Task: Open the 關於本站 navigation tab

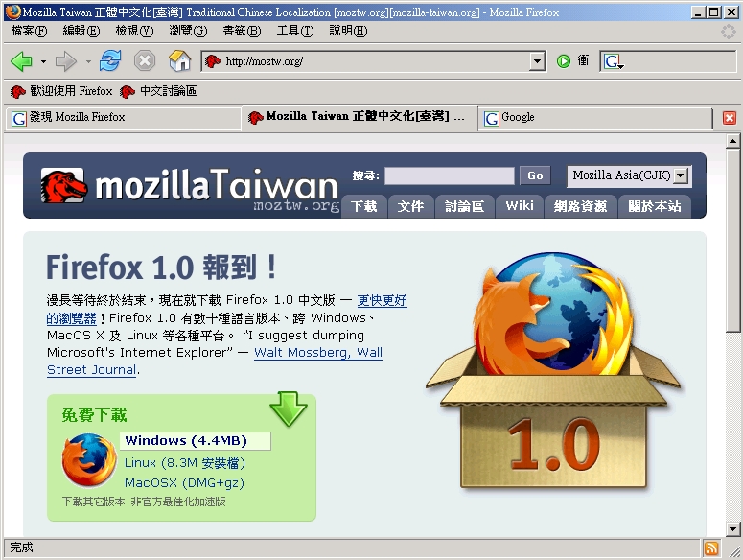Action: (x=655, y=206)
